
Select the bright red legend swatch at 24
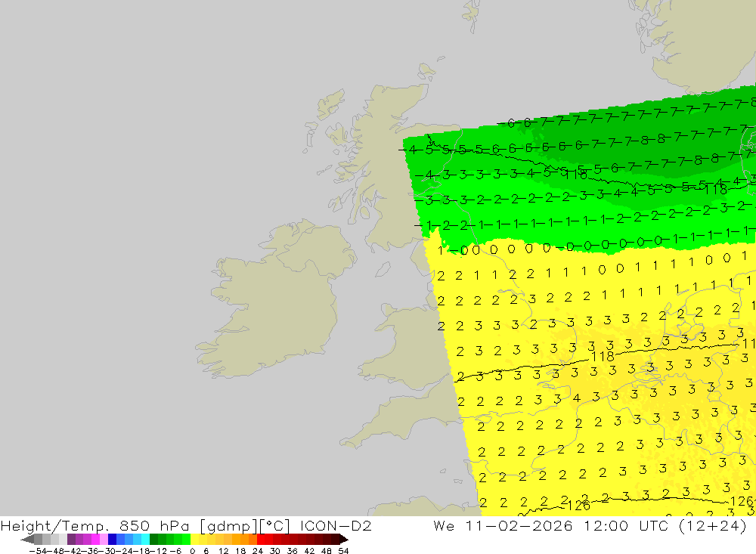pos(261,540)
